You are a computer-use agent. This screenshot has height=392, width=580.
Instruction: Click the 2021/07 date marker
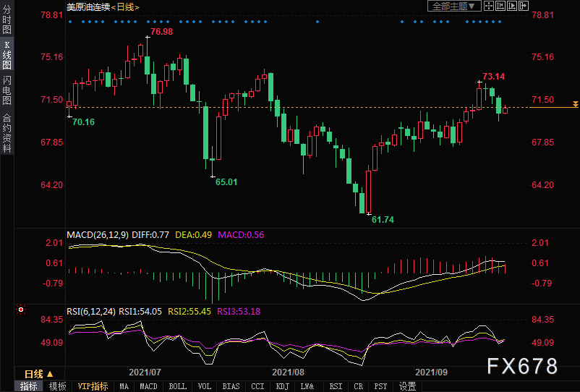click(x=145, y=372)
